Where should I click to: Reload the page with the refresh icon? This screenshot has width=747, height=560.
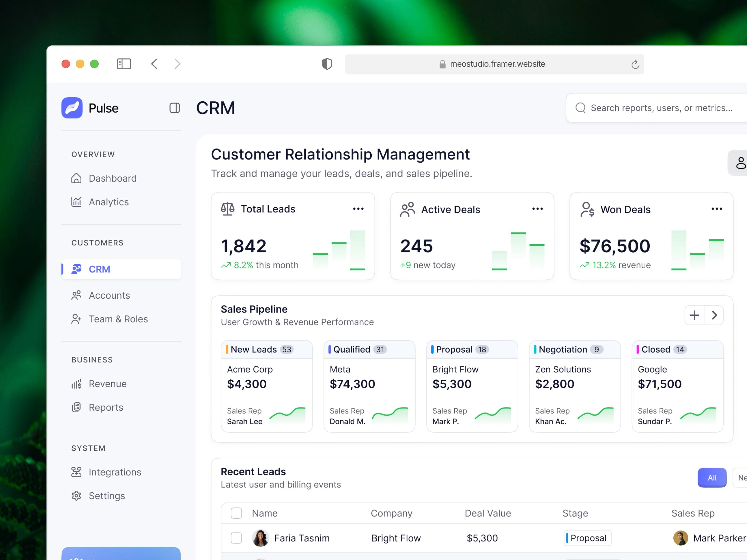[635, 64]
